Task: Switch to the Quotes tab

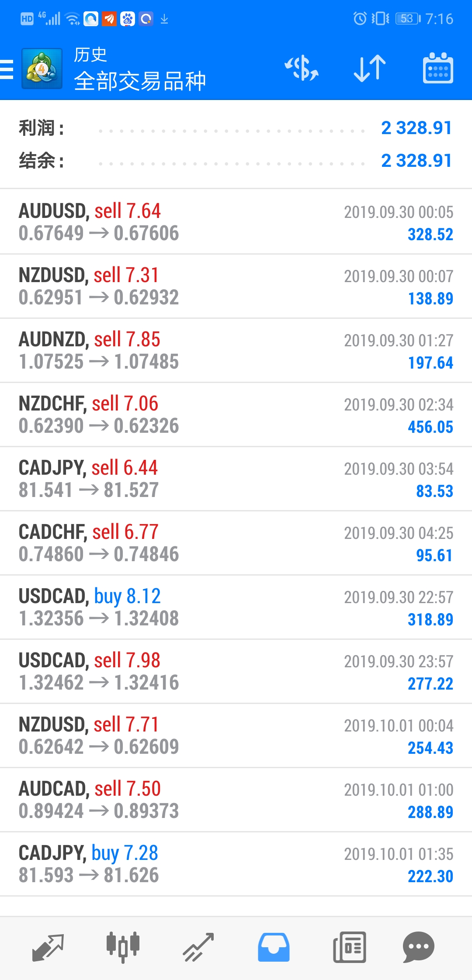Action: coord(48,947)
